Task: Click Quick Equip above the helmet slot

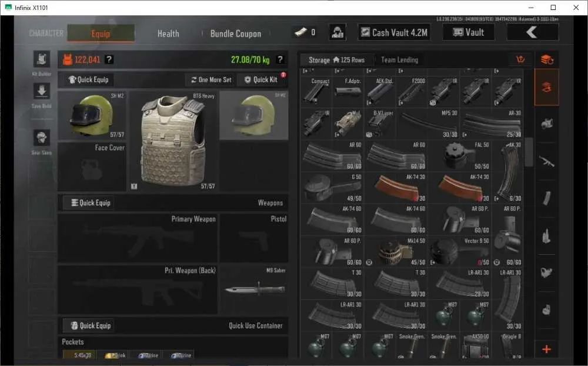Action: click(89, 79)
